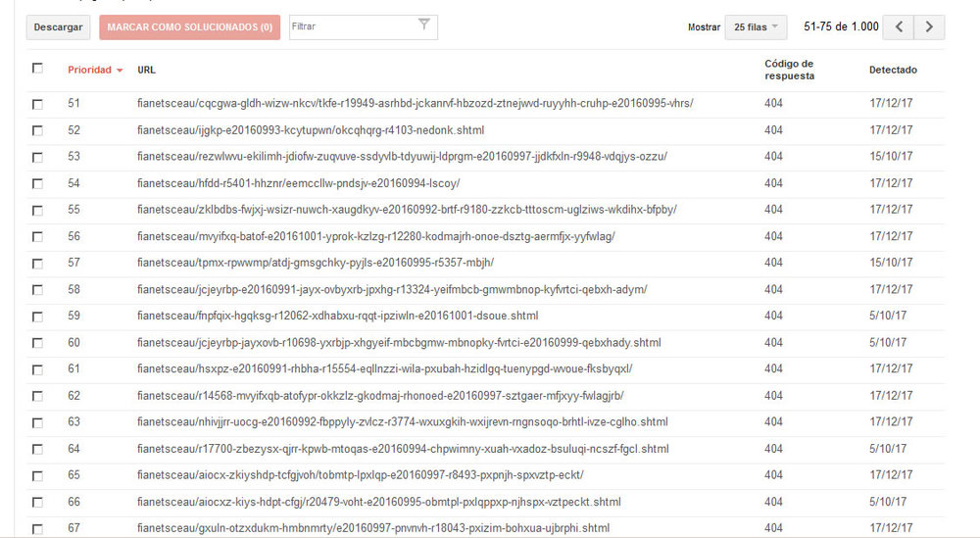Check the box for row 58
The width and height of the screenshot is (980, 538).
[x=37, y=290]
